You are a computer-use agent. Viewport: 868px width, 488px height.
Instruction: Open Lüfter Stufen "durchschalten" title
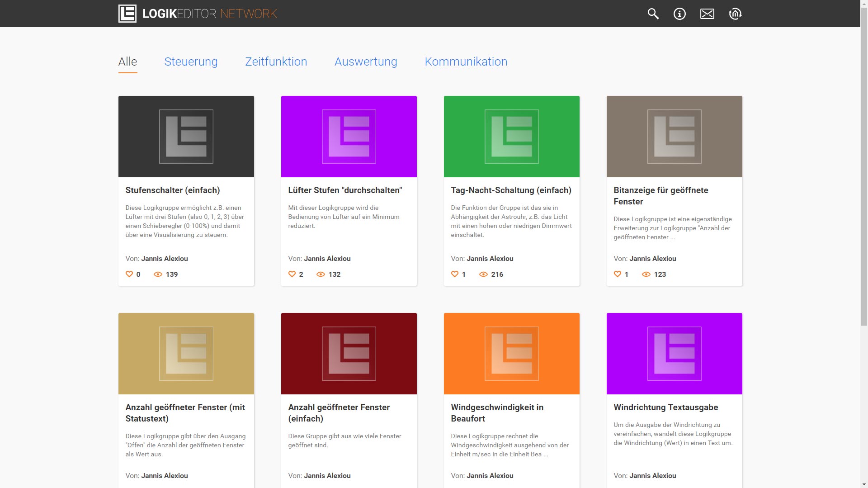(345, 190)
